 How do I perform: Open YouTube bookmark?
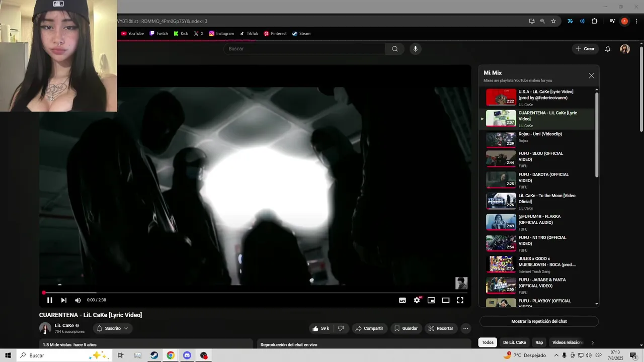(x=132, y=34)
